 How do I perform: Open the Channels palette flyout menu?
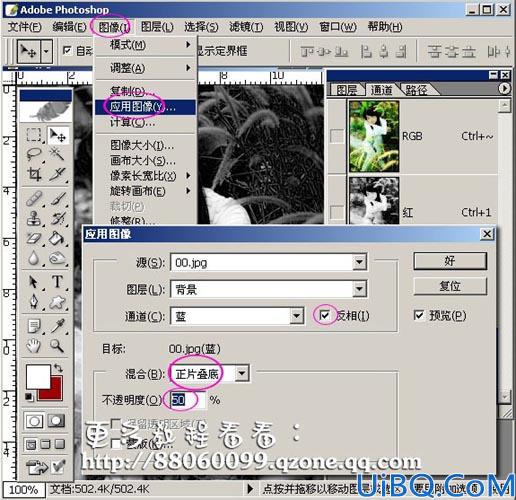tap(504, 89)
